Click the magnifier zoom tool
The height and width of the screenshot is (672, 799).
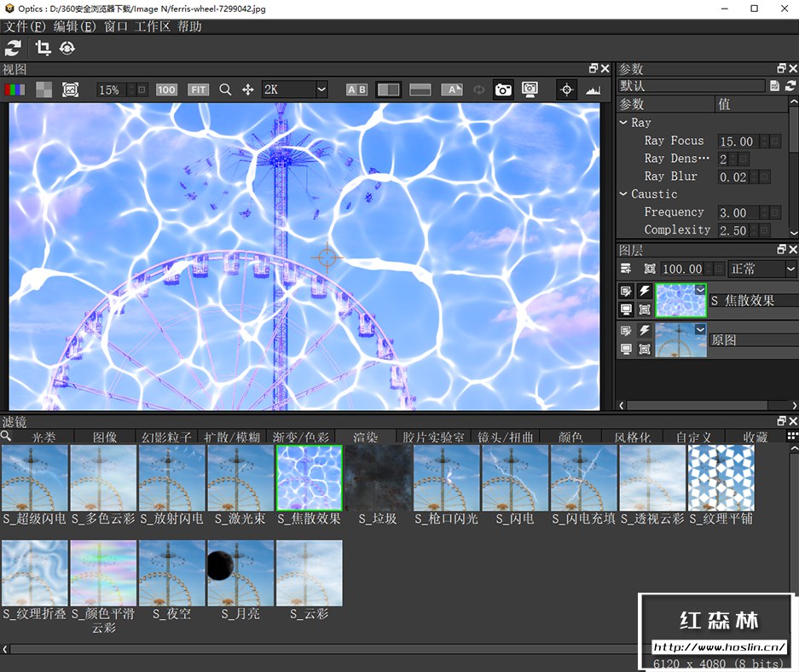(x=225, y=90)
